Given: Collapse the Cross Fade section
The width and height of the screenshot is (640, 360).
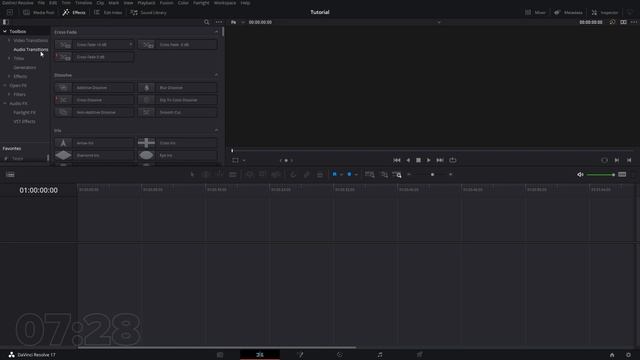Looking at the screenshot, I should [x=216, y=32].
